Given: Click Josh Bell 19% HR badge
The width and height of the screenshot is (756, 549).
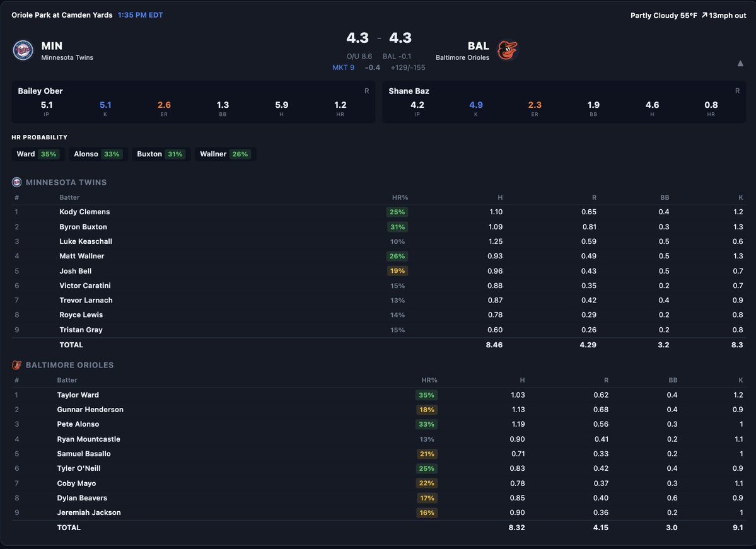Looking at the screenshot, I should coord(397,271).
